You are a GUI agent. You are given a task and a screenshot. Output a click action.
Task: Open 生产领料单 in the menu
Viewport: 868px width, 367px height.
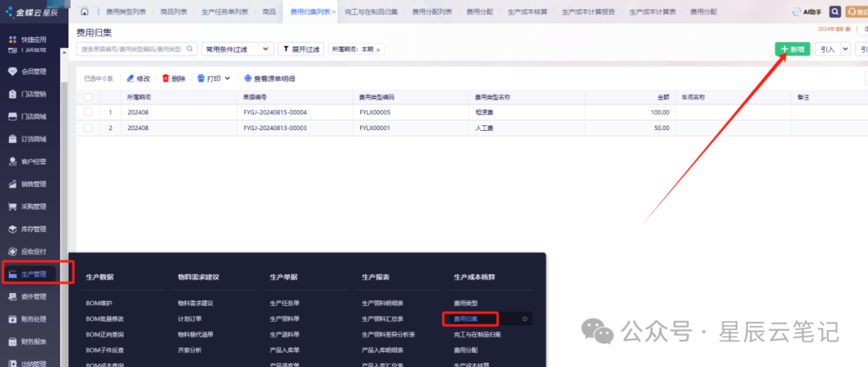pos(285,319)
